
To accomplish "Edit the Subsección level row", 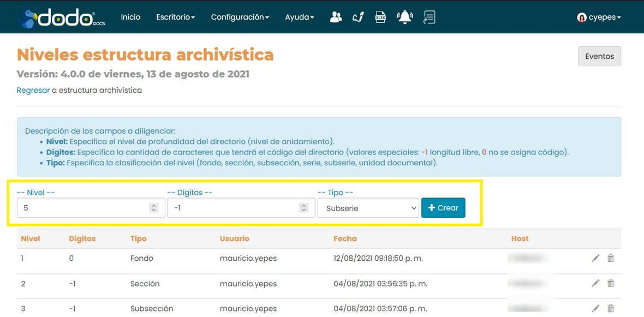I will (x=595, y=308).
